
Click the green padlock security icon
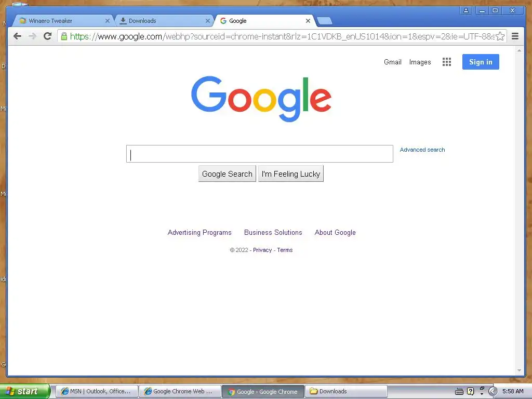(x=64, y=36)
